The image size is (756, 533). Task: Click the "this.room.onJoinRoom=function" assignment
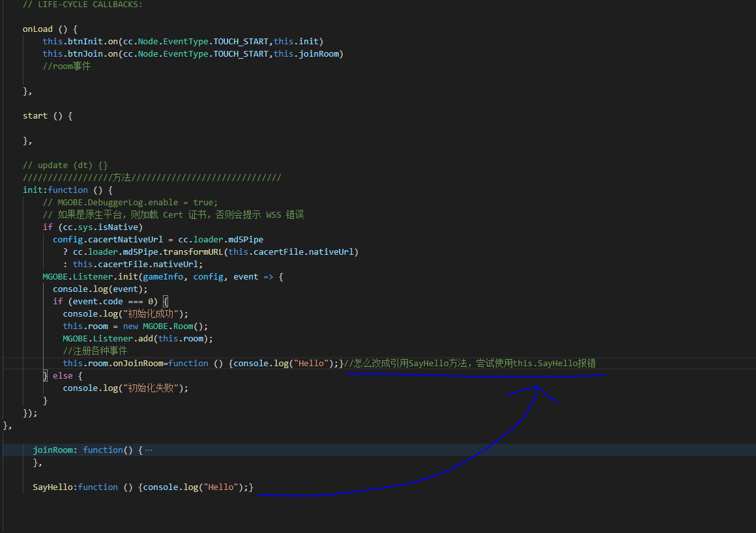coord(203,364)
